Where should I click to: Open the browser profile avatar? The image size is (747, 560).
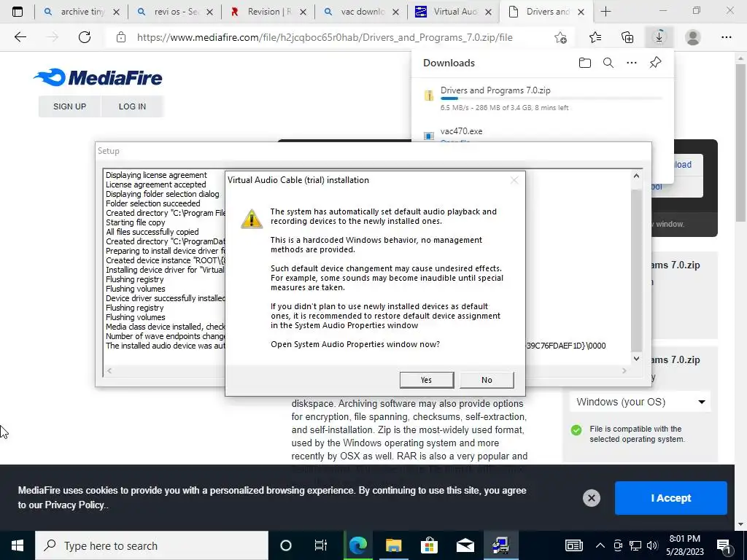pyautogui.click(x=693, y=37)
